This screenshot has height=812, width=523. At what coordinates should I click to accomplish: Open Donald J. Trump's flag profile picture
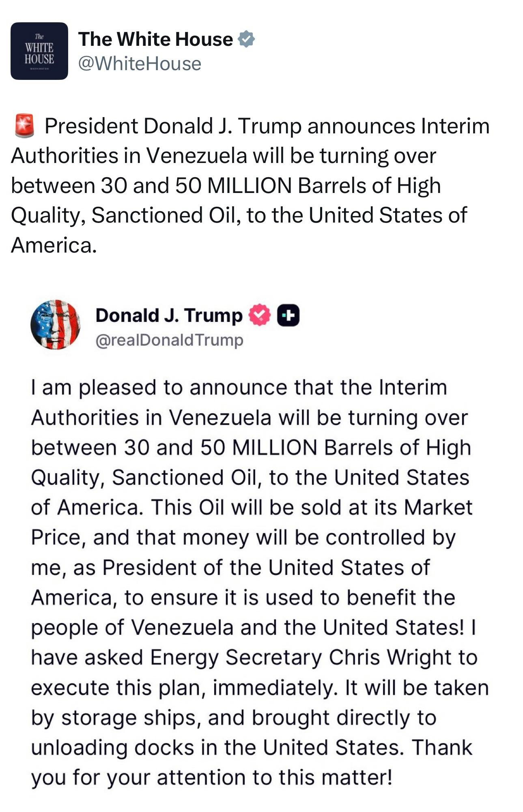tap(56, 324)
